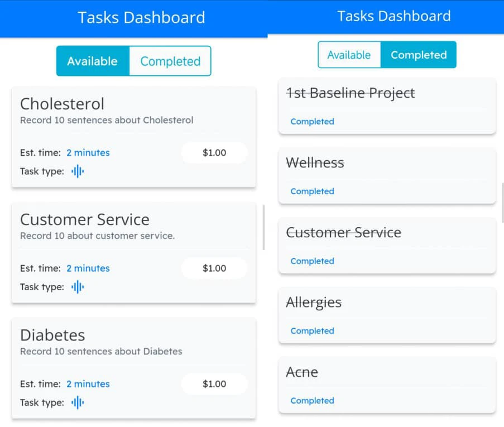Open the completed Acne task
This screenshot has height=427, width=504.
tap(302, 372)
